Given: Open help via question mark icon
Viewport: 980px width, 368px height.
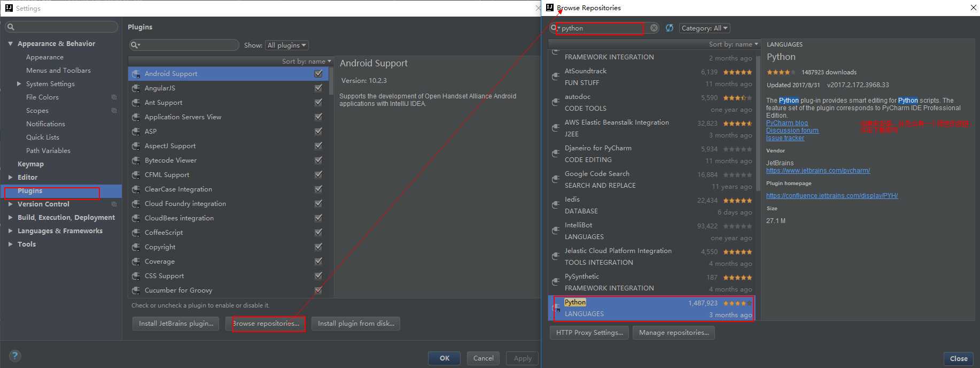Looking at the screenshot, I should pos(15,356).
